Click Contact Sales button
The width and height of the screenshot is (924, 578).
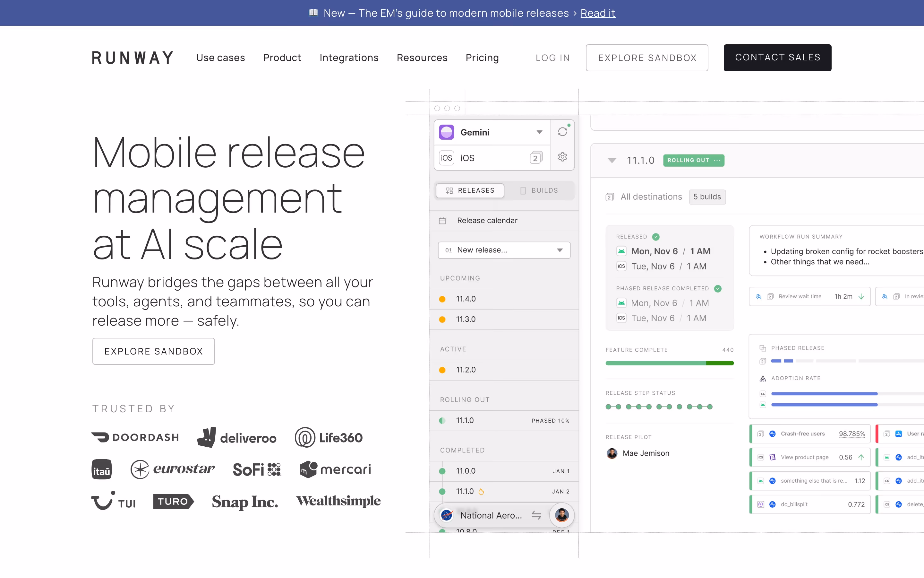click(777, 58)
